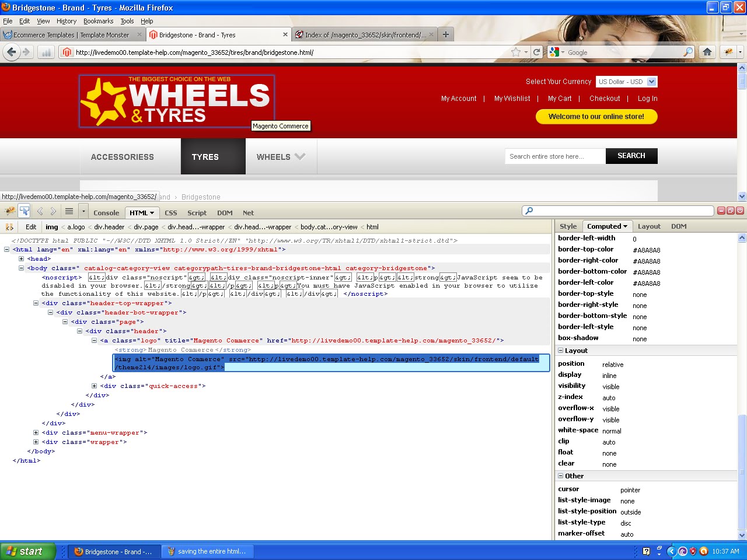Click browser Back arrow button
This screenshot has height=560, width=747.
point(11,52)
